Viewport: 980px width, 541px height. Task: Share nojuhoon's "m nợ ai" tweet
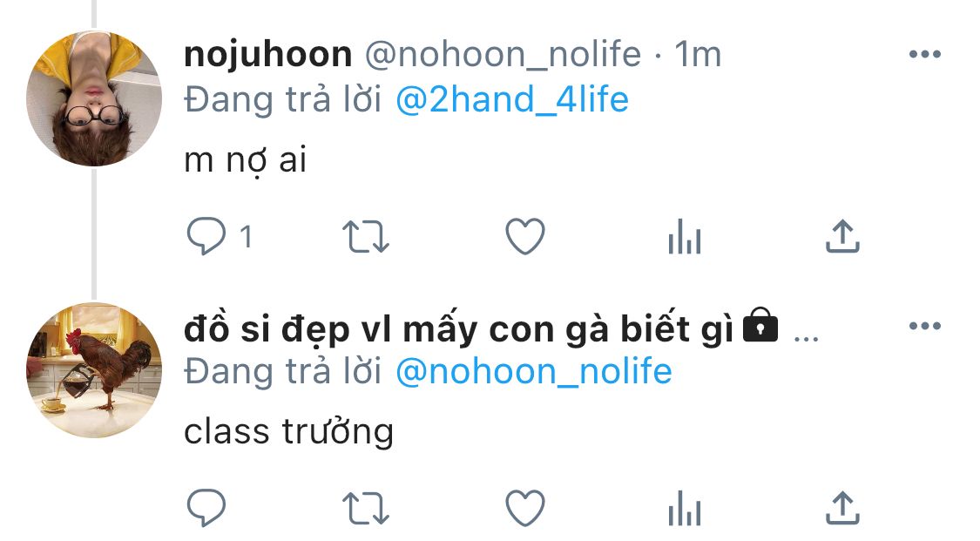[842, 236]
